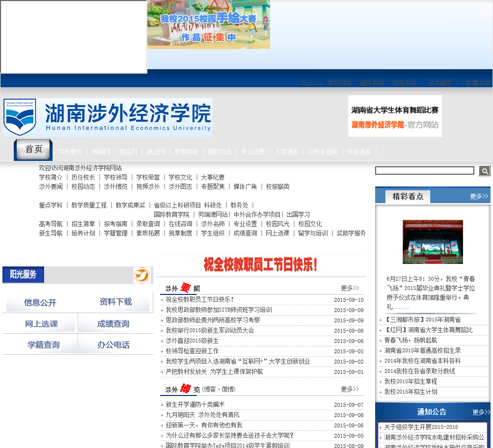Open 学校概况 in the navigation bar
This screenshot has height=448, width=493.
(70, 152)
